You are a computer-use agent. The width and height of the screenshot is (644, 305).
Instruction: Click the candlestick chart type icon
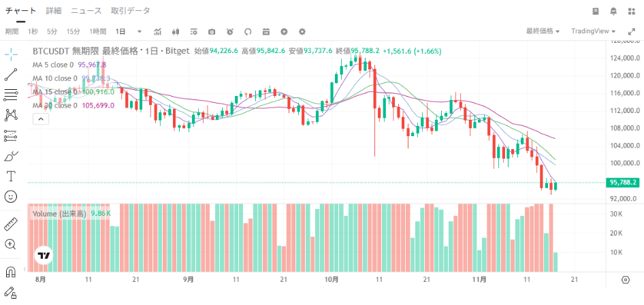pyautogui.click(x=176, y=31)
